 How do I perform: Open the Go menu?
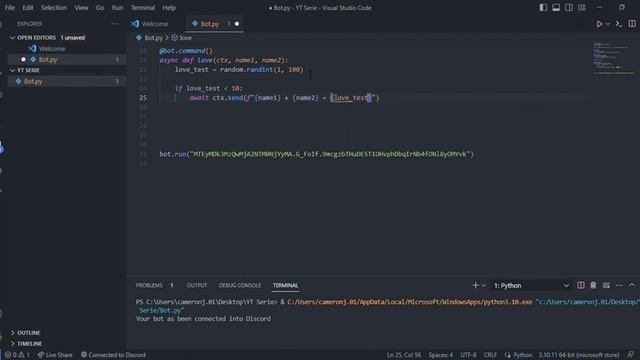point(100,8)
